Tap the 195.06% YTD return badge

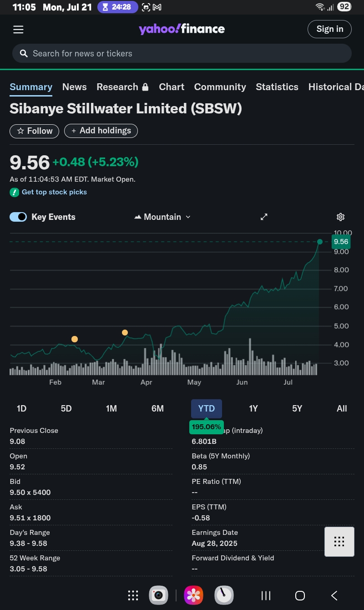tap(207, 427)
